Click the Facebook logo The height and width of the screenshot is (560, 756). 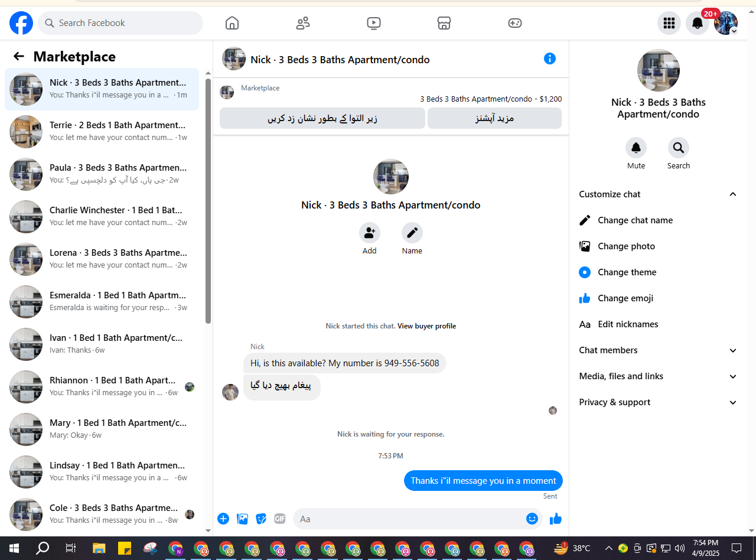point(21,23)
